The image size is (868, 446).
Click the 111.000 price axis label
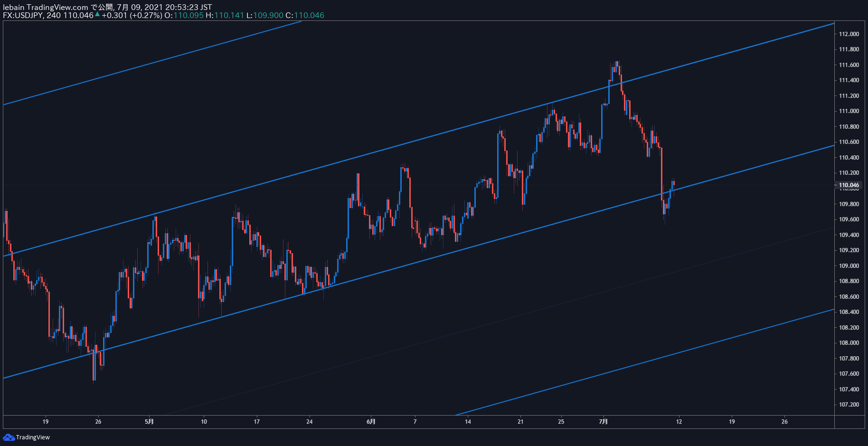coord(849,111)
